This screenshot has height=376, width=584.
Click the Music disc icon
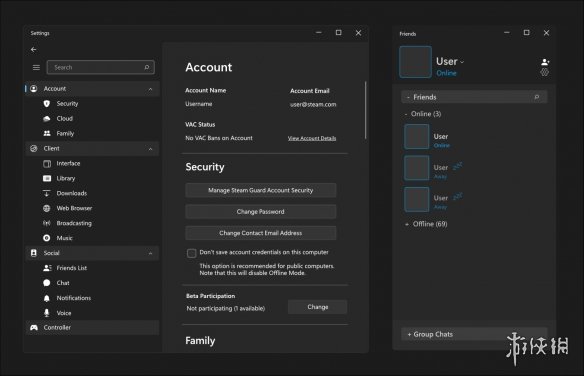[x=47, y=238]
